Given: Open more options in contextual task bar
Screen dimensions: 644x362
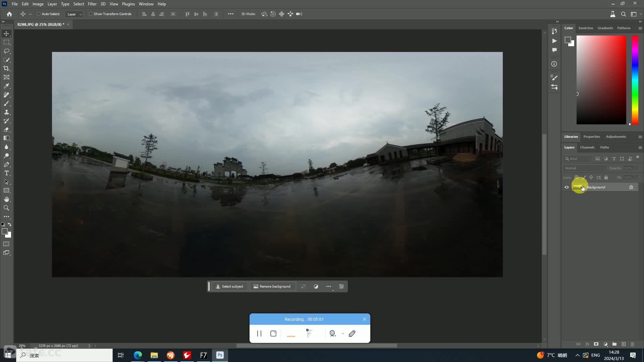Looking at the screenshot, I should (329, 287).
